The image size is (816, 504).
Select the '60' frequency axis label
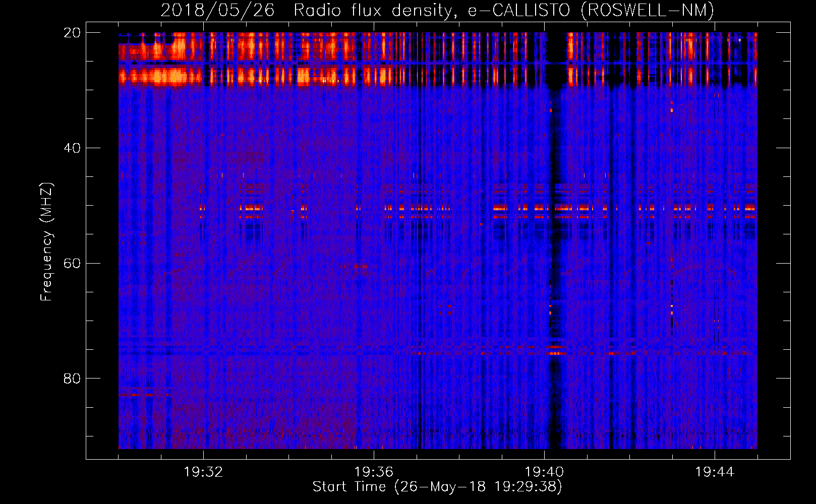(72, 263)
